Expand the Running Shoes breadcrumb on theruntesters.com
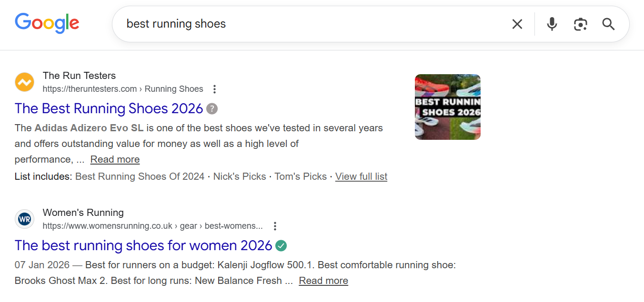Viewport: 644px width, 302px height. [174, 89]
